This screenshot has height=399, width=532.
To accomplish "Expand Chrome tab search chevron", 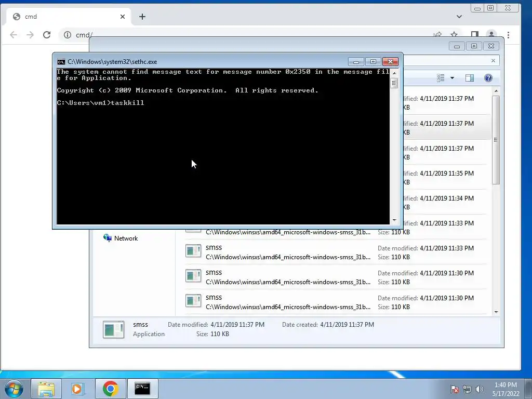I will pyautogui.click(x=459, y=17).
